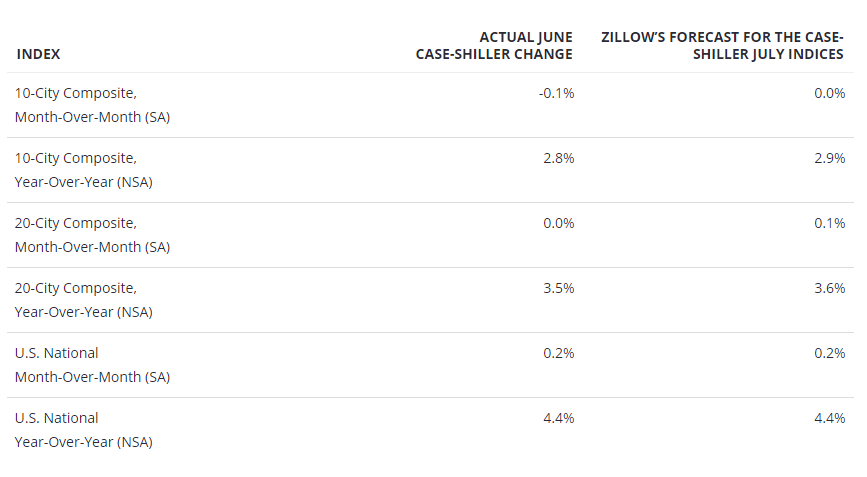Viewport: 867px width, 477px height.
Task: Click the 10-City Month-Over-Month Zillow forecast 0.0%
Action: click(829, 93)
